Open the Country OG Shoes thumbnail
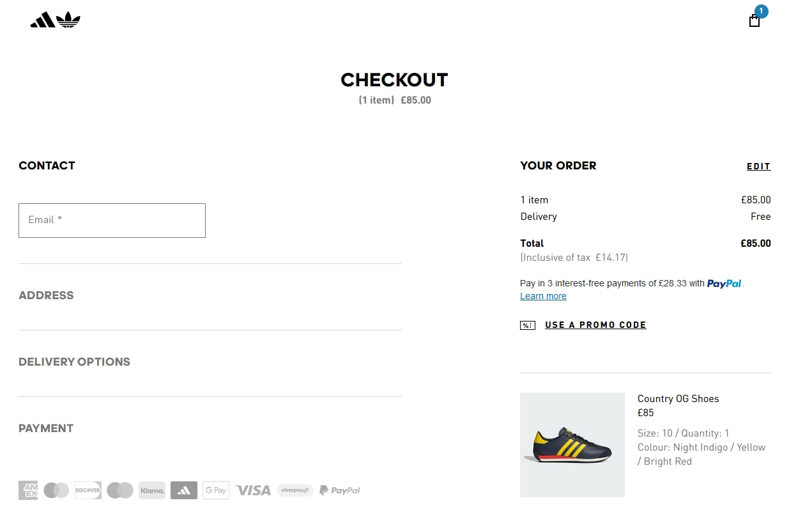 572,445
